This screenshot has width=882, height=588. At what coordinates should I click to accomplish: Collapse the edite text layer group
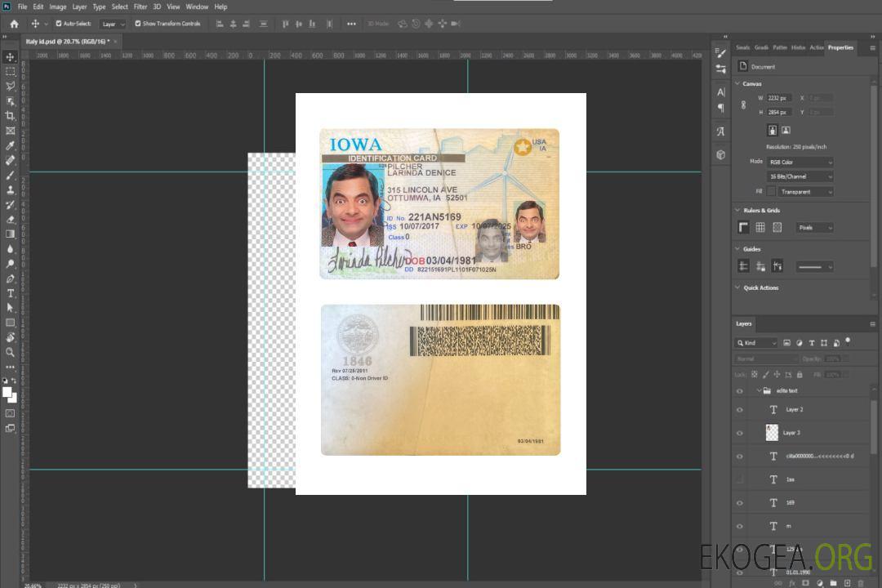[757, 391]
